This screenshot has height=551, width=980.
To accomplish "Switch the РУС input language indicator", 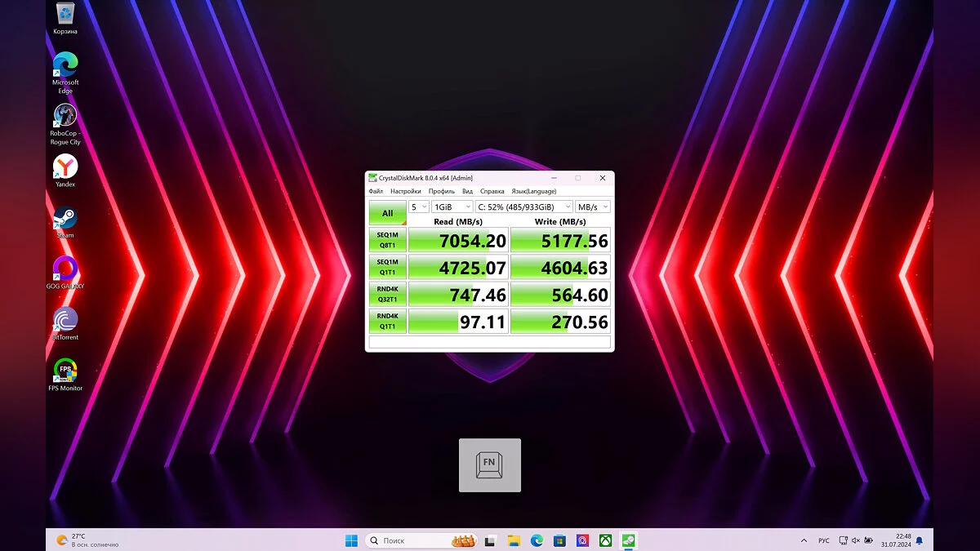I will (824, 540).
